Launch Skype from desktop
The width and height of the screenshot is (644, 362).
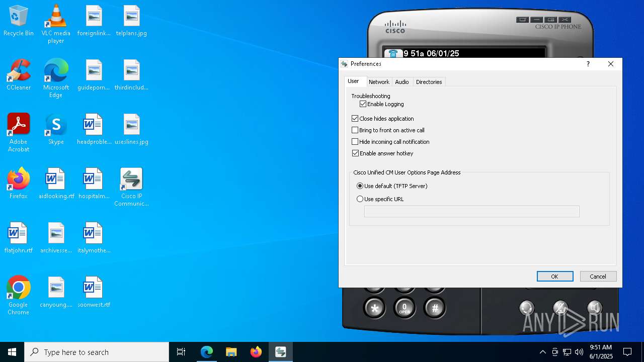coord(56,130)
